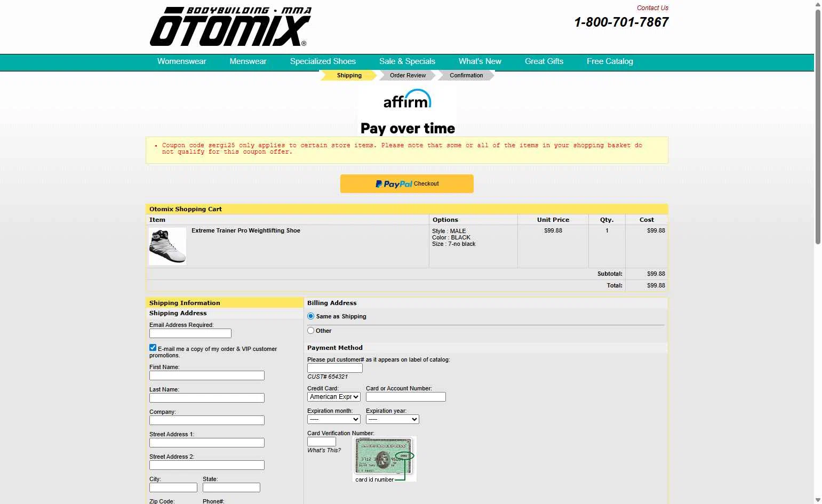
Task: Focus the City field
Action: click(173, 487)
